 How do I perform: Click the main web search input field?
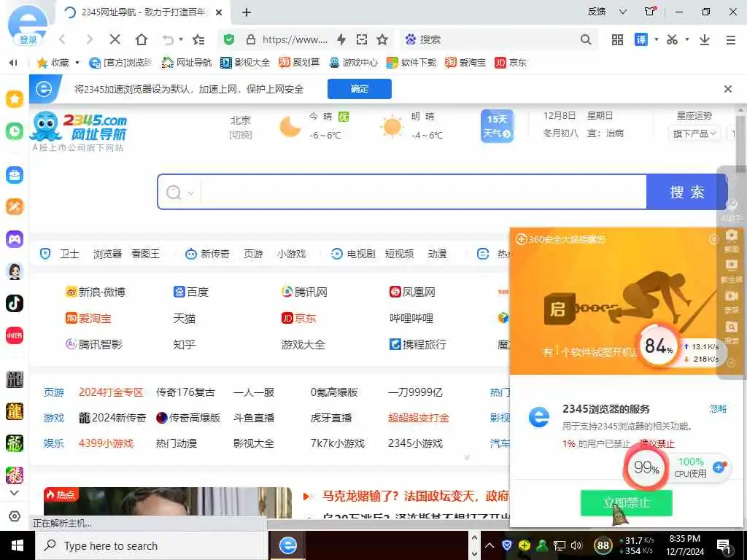point(423,192)
